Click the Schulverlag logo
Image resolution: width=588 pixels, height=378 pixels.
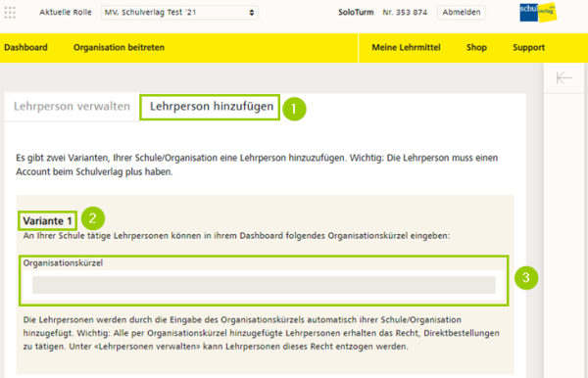[538, 12]
